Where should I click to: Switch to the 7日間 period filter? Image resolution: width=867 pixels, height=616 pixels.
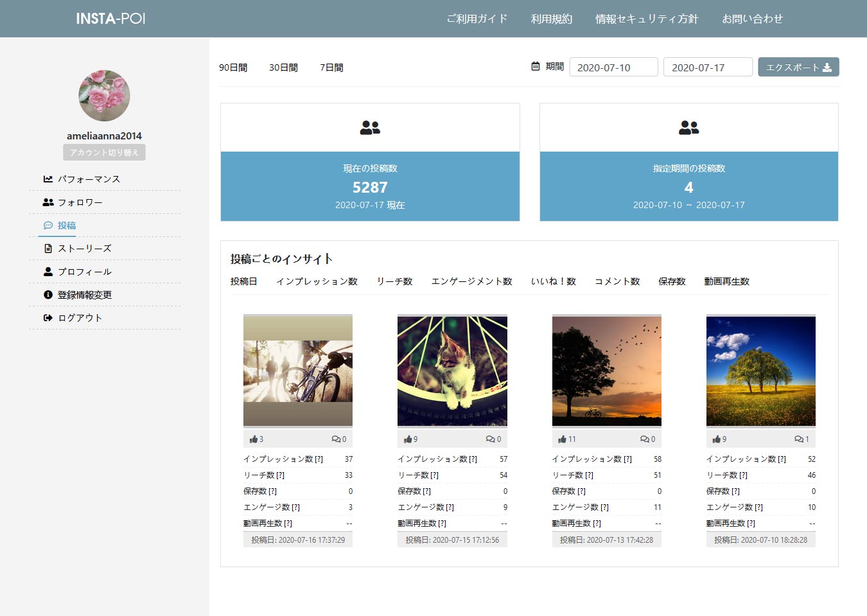[x=331, y=67]
